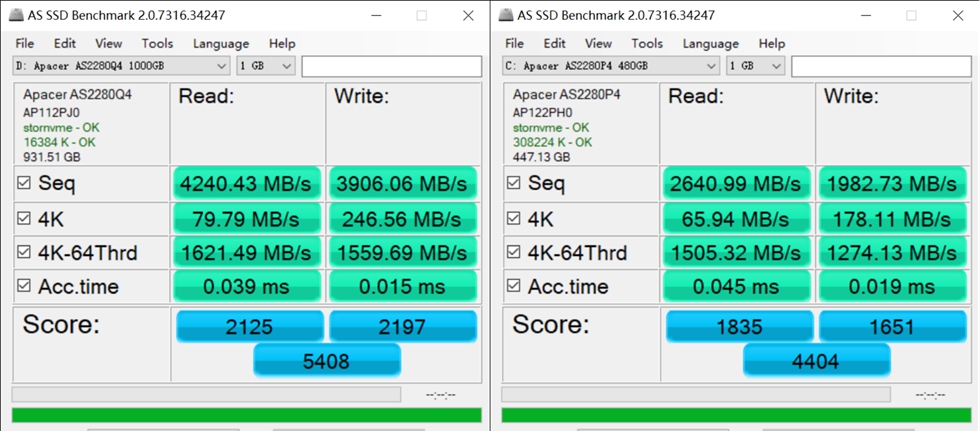The image size is (980, 431).
Task: Open Tools menu in left AS SSD window
Action: point(157,44)
